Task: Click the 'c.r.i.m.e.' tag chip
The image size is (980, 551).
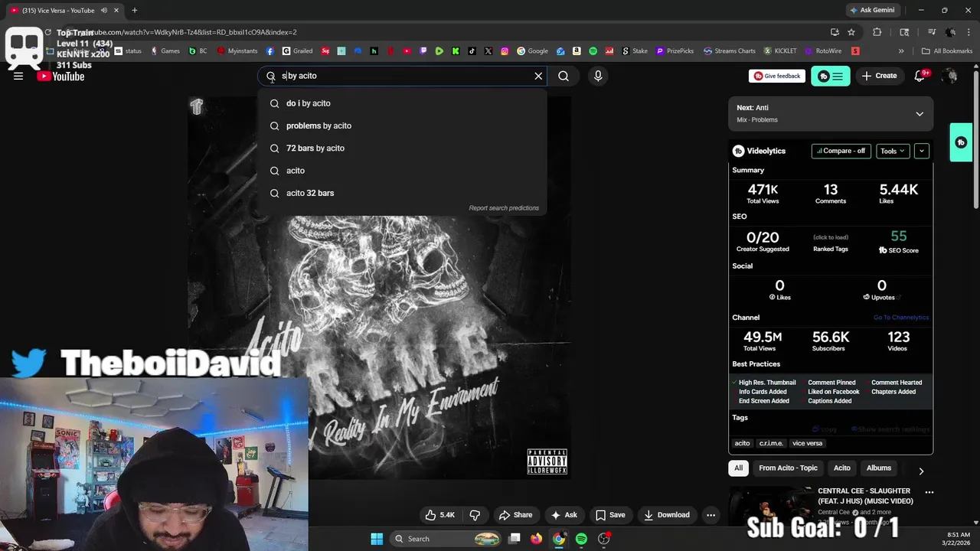Action: tap(771, 443)
